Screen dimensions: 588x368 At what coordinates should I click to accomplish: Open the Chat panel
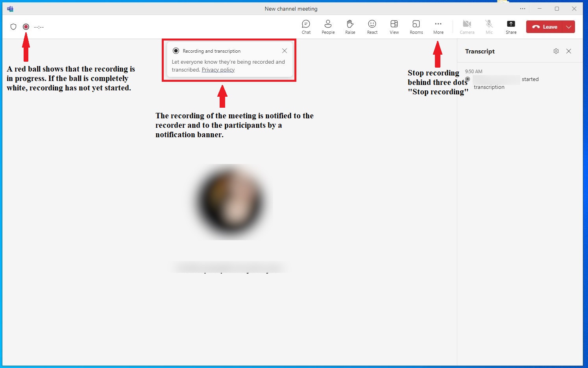[x=306, y=27]
